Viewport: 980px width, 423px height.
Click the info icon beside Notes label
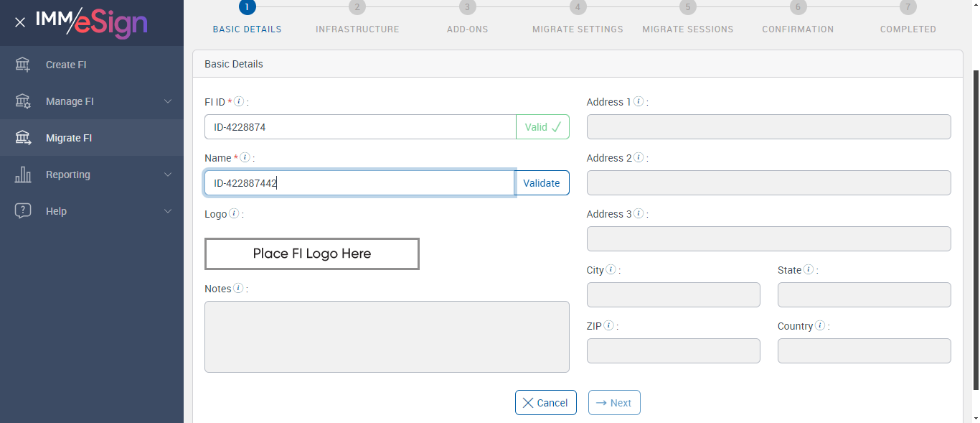click(x=239, y=289)
